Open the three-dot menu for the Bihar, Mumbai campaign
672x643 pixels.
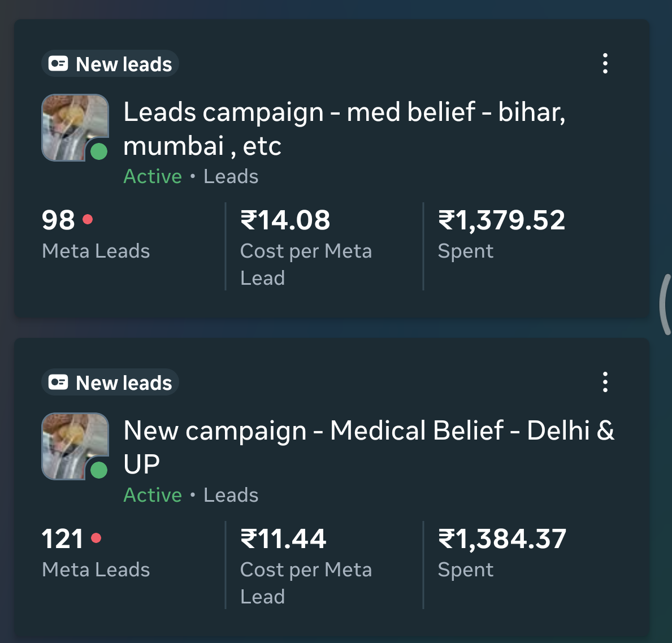coord(605,64)
